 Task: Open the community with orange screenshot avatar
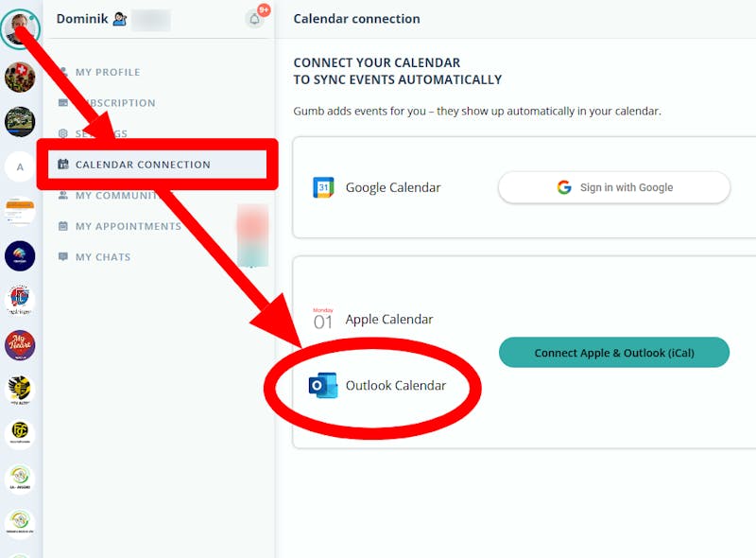coord(20,211)
